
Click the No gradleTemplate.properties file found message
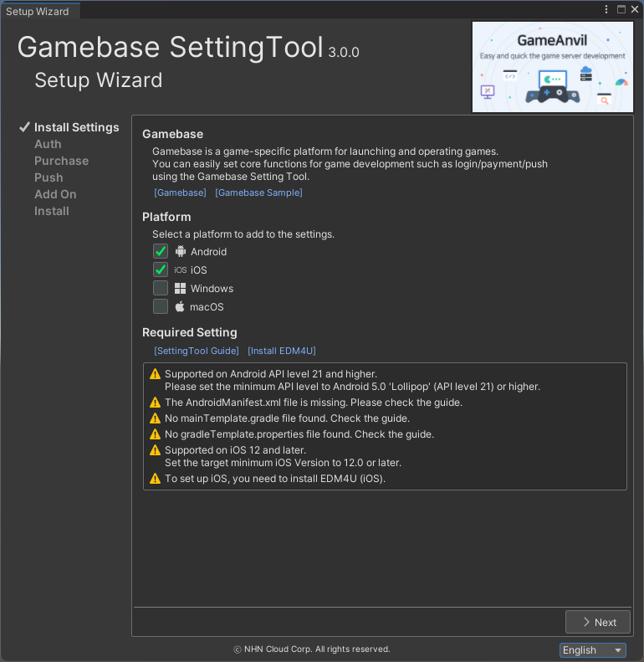(x=299, y=434)
